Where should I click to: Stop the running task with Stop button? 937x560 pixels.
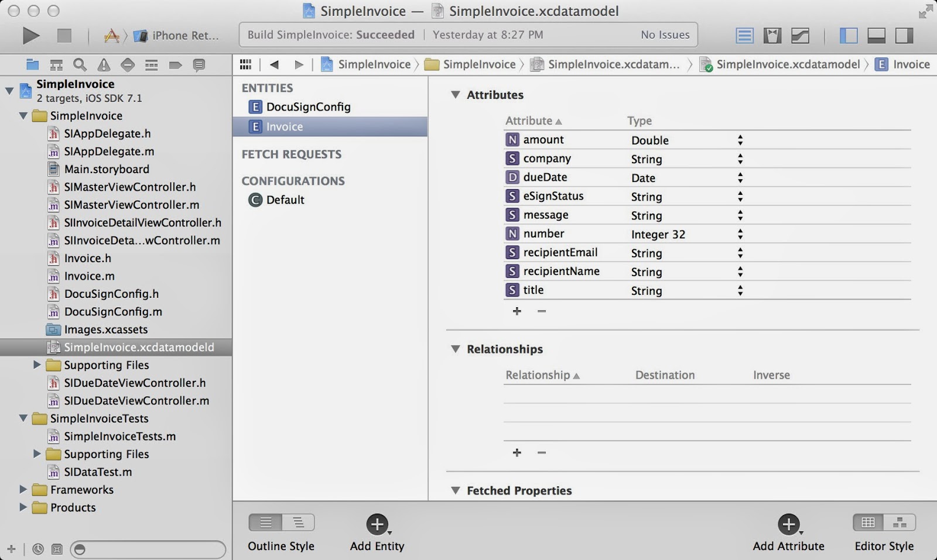[64, 36]
